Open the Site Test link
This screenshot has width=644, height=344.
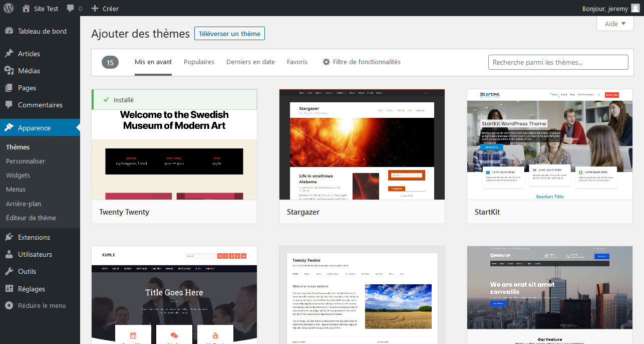point(46,9)
